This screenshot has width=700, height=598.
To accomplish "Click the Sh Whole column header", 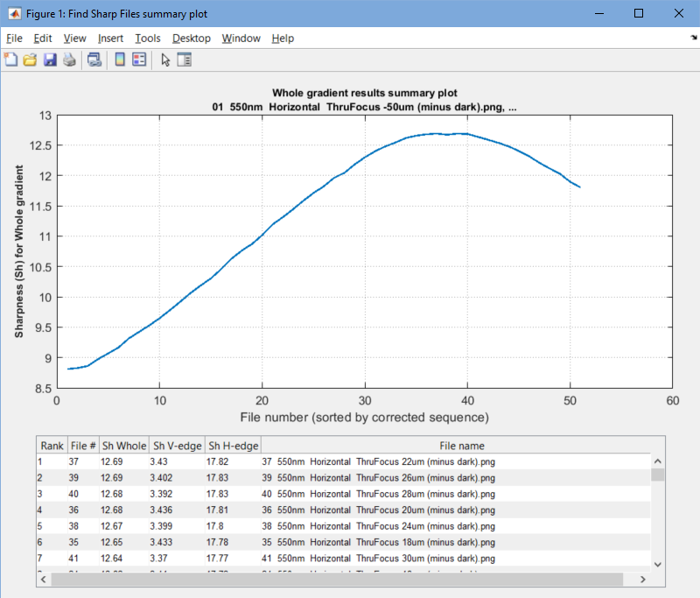I will 123,446.
